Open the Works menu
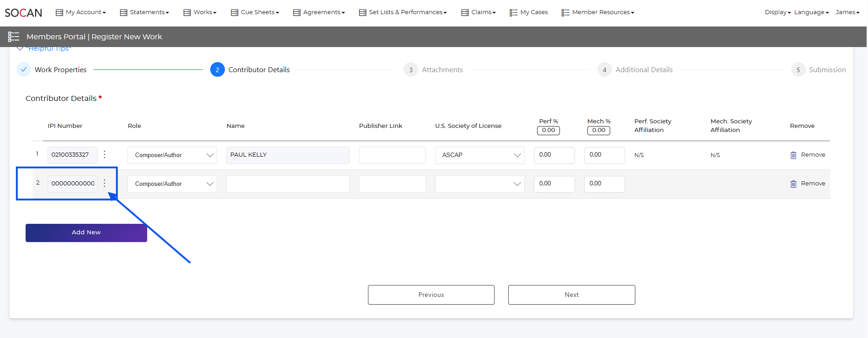This screenshot has width=868, height=338. pyautogui.click(x=200, y=12)
